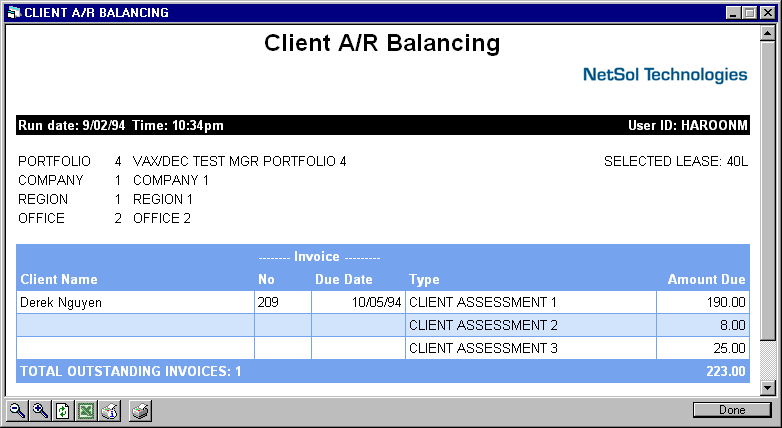Click the Client A/R Balancing report title
The width and height of the screenshot is (782, 428).
382,43
